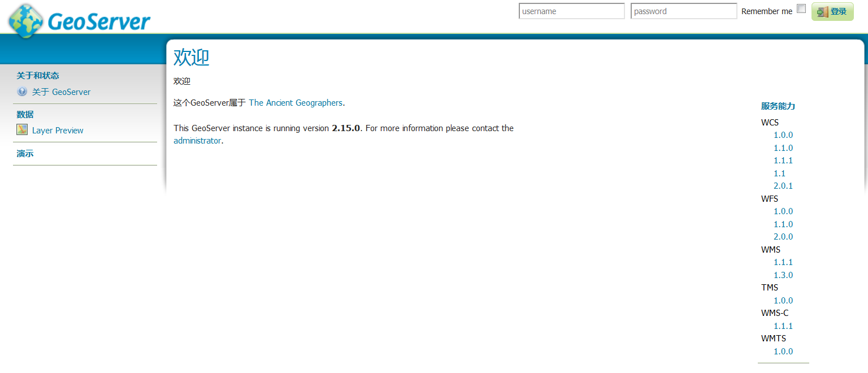Click the Layer Preview map icon
The image size is (868, 373).
click(x=22, y=130)
